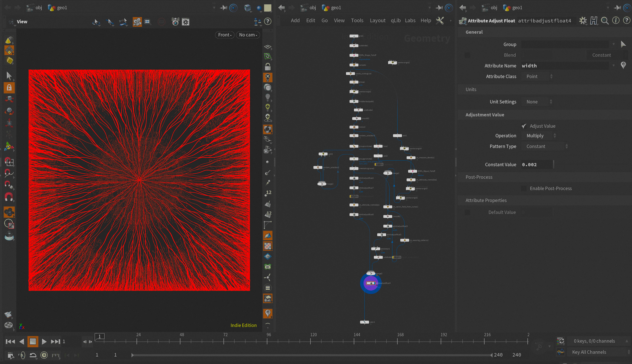Click the viewport help question mark icon
Screen dimensions: 632x364
[268, 21]
